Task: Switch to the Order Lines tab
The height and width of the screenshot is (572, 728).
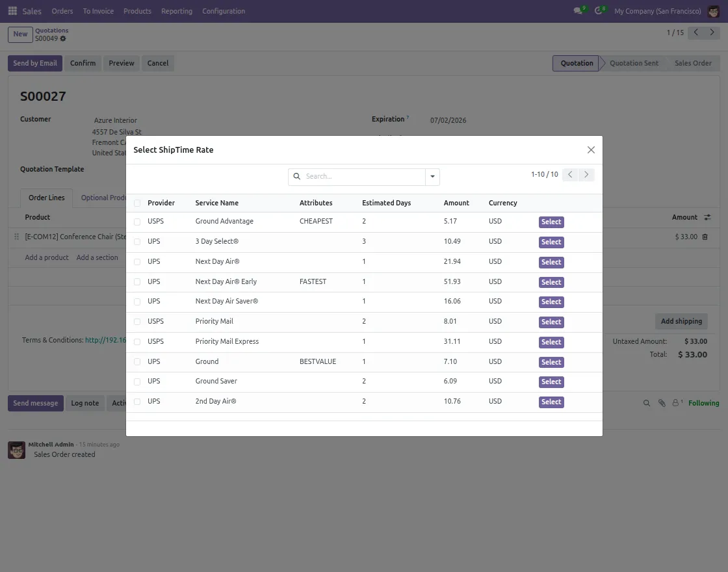Action: point(46,198)
